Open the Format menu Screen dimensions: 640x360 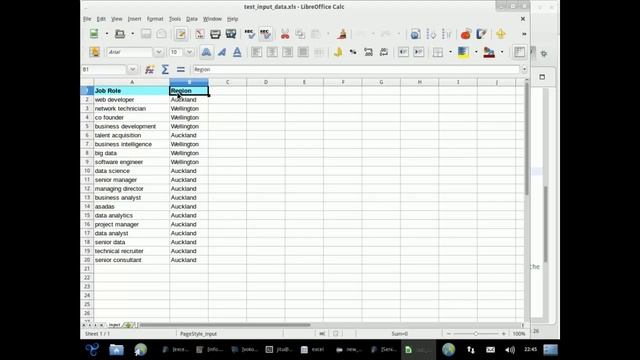(155, 19)
